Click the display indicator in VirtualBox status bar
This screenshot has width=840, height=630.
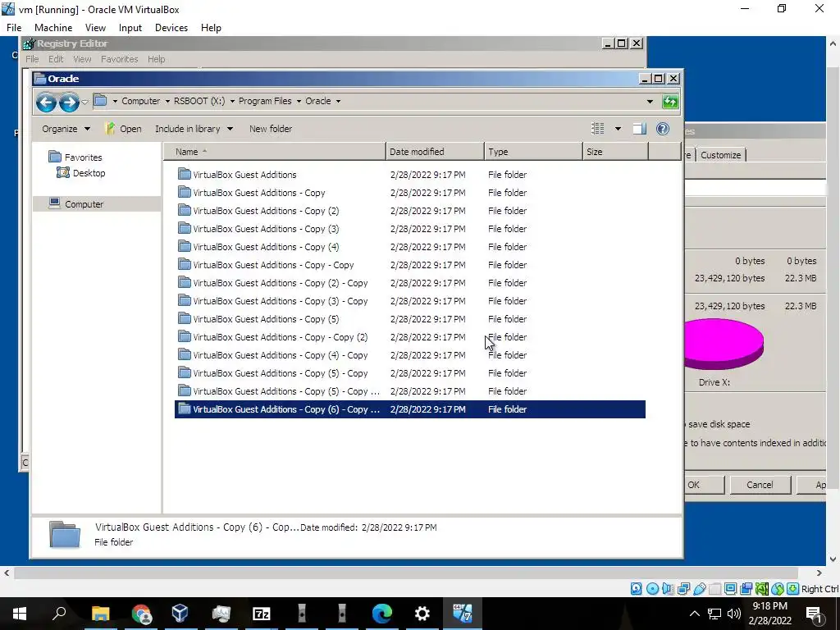coord(730,589)
